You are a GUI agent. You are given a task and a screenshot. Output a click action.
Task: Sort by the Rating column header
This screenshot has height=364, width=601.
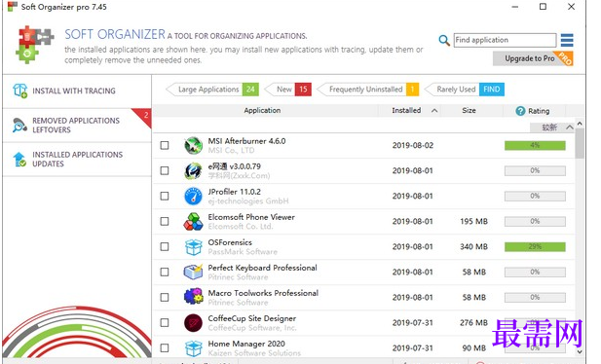click(539, 111)
